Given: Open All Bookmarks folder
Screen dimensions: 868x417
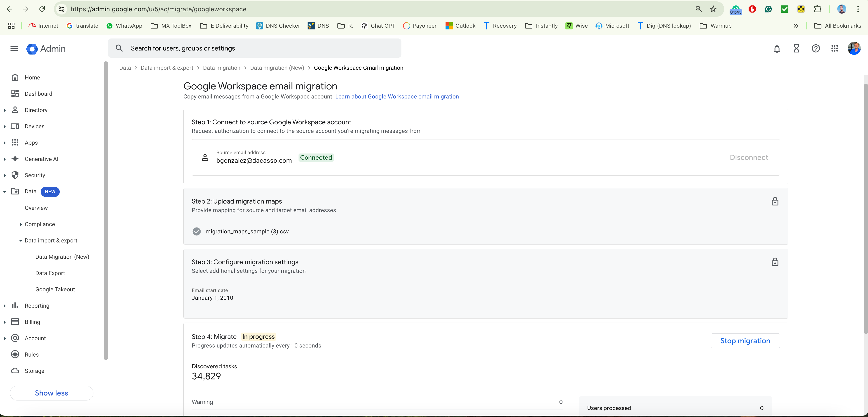Looking at the screenshot, I should click(838, 26).
